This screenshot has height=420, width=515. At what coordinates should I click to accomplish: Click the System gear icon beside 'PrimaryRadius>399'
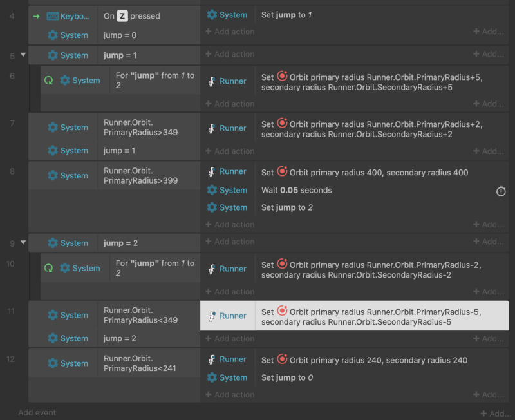click(x=53, y=175)
